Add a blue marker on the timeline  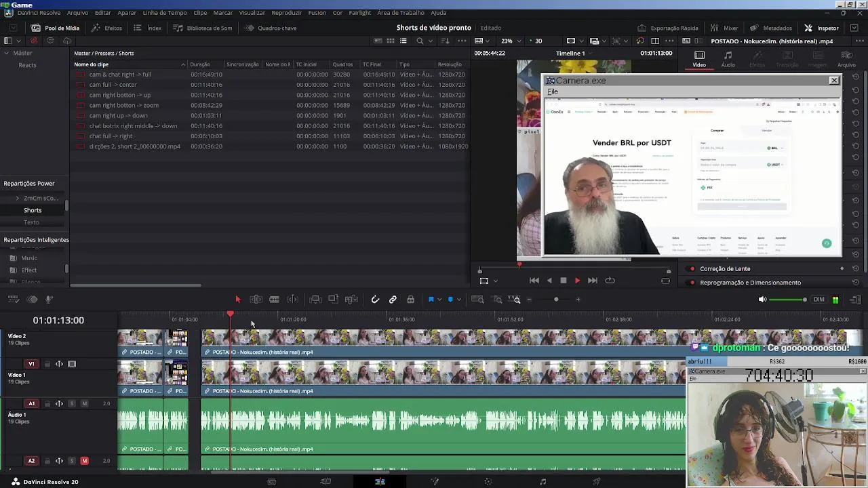click(450, 300)
